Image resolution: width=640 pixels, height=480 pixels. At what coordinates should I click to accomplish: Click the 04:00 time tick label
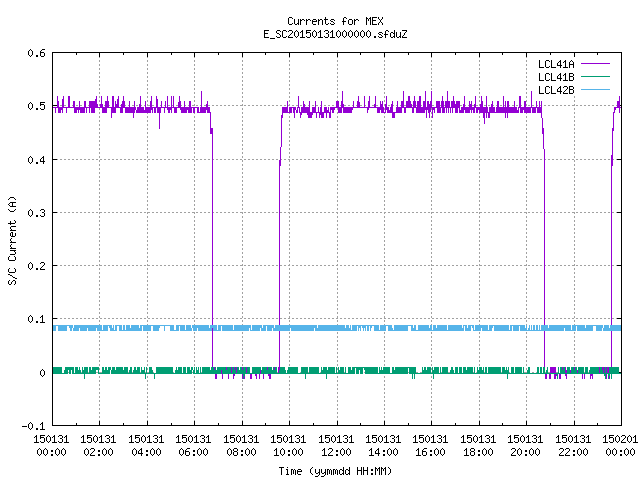coord(146,452)
